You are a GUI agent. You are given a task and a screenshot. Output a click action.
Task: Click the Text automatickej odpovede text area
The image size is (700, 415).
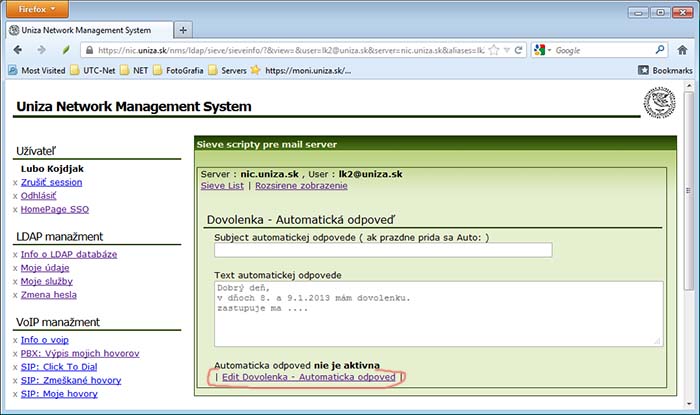click(x=438, y=314)
